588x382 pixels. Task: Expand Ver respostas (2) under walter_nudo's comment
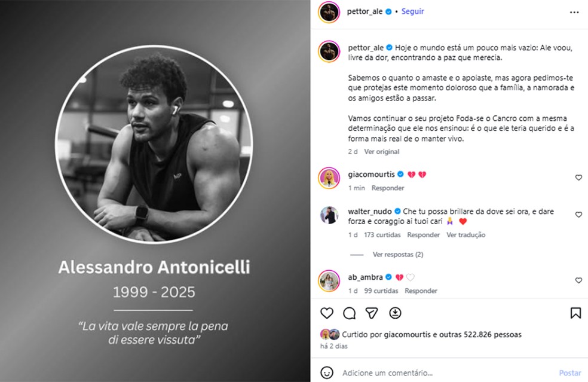[397, 254]
